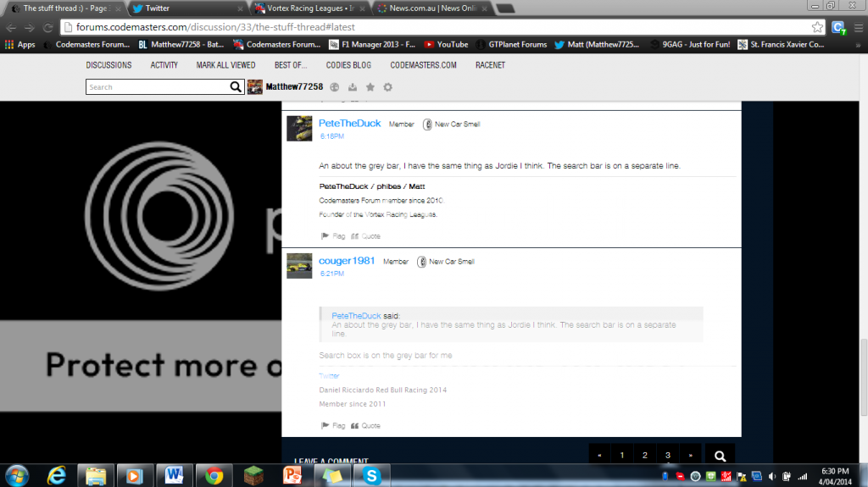Click the page vertical scrollbar thumb

coord(863,377)
